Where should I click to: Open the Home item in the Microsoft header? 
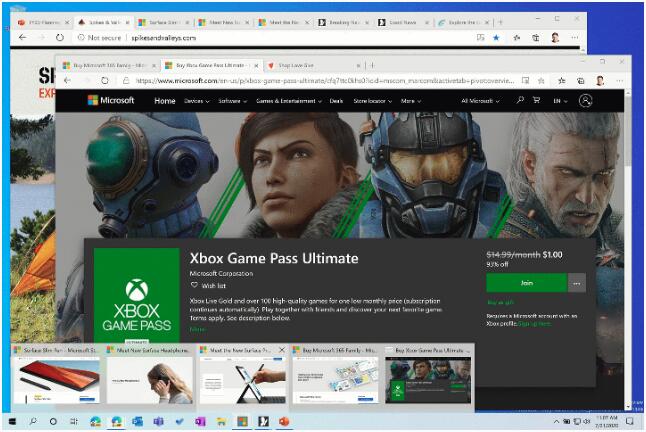[164, 101]
